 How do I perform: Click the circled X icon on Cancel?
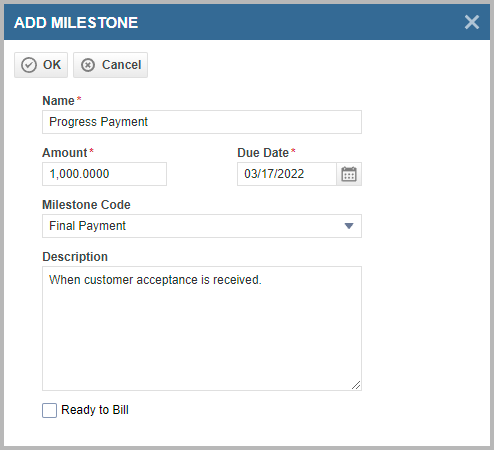click(88, 65)
